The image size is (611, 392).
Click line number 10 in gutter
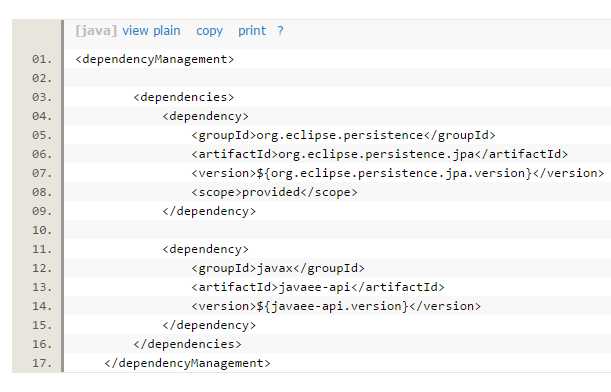click(42, 230)
